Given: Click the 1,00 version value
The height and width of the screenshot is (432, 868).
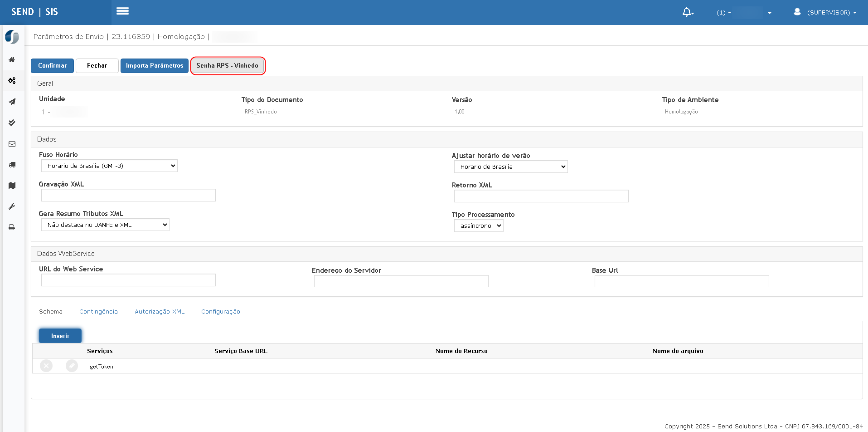Looking at the screenshot, I should click(x=459, y=112).
